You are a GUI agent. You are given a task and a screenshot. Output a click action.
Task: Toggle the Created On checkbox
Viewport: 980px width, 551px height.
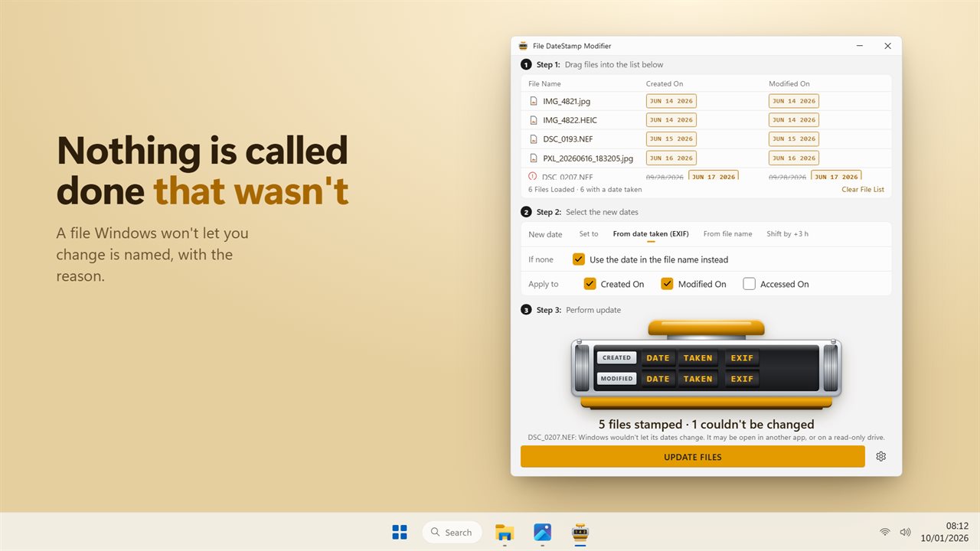(590, 284)
